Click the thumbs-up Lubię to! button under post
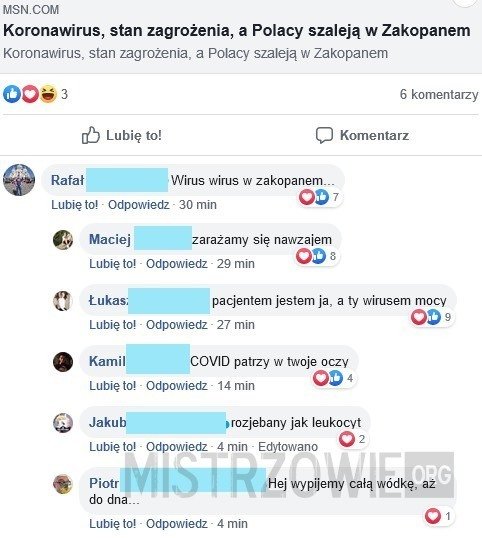This screenshot has width=482, height=538. pos(121,135)
